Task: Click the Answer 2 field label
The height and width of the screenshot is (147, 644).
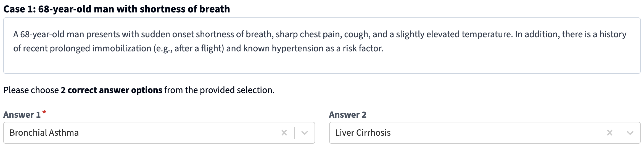Action: pyautogui.click(x=347, y=115)
